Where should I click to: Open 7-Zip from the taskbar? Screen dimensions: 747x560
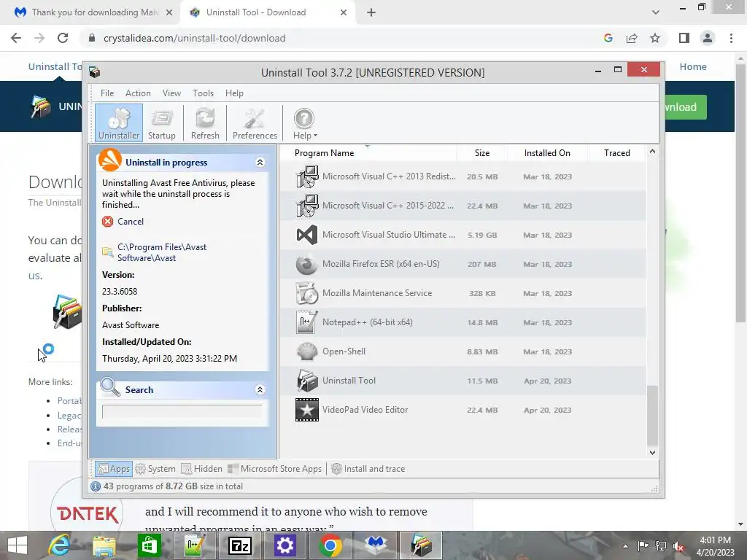239,545
